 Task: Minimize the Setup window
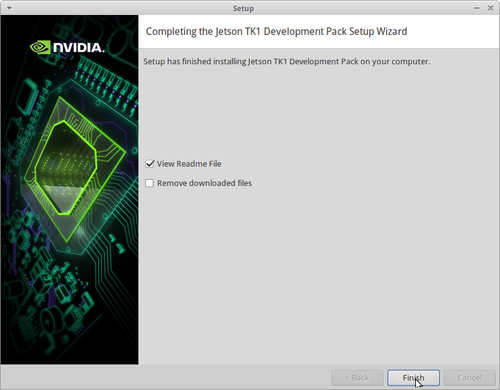pos(477,8)
